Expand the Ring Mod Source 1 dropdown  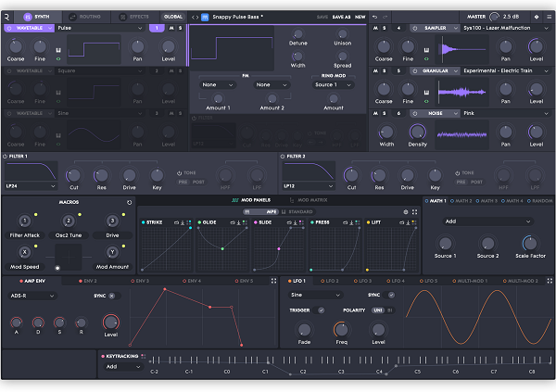click(333, 84)
